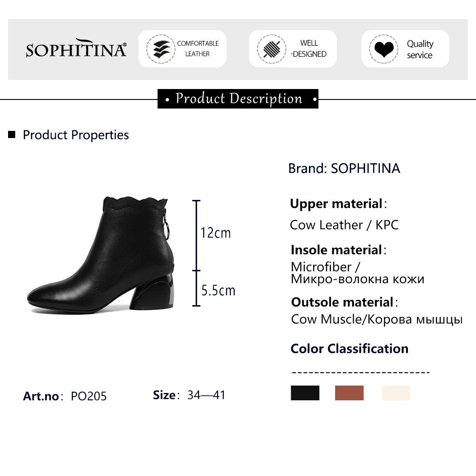Click the well-designed yarn ball icon

pos(271,49)
